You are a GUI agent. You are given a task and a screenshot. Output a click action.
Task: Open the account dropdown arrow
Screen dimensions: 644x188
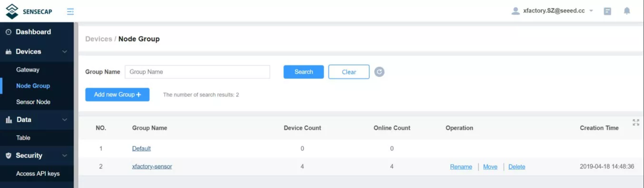pyautogui.click(x=591, y=11)
